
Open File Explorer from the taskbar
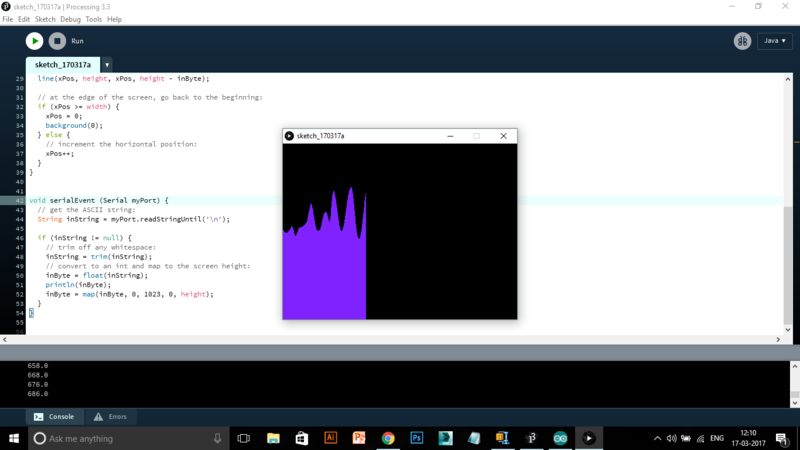tap(272, 438)
